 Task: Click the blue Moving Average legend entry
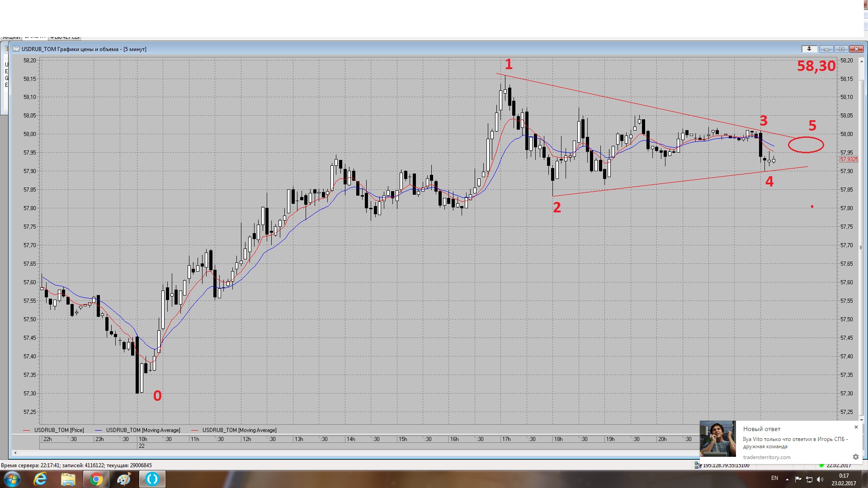click(x=137, y=430)
